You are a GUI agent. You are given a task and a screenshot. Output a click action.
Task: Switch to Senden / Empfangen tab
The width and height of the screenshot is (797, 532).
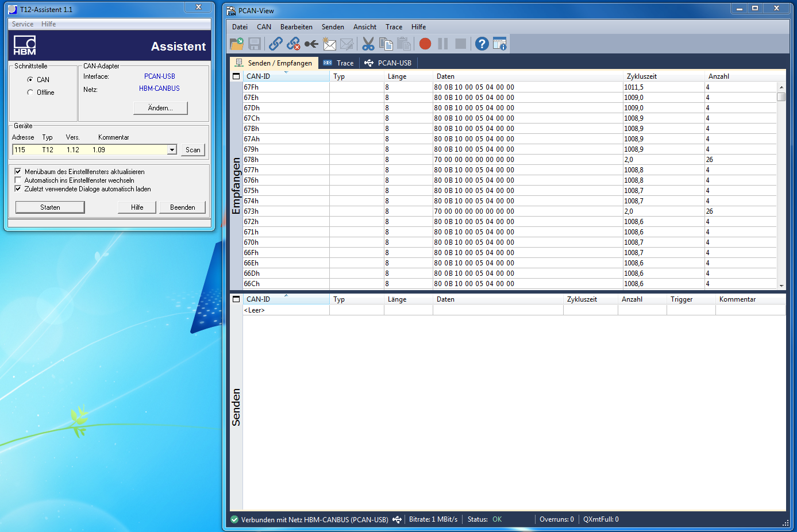point(274,63)
